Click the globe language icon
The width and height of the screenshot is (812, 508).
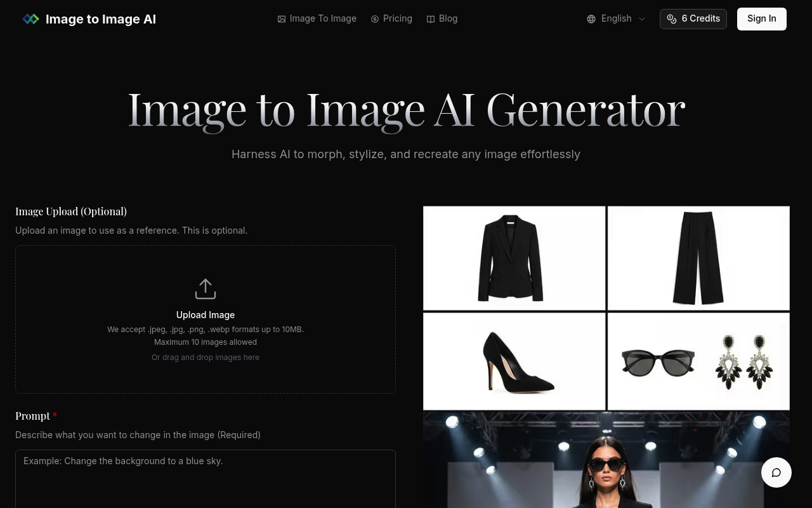[x=591, y=19]
